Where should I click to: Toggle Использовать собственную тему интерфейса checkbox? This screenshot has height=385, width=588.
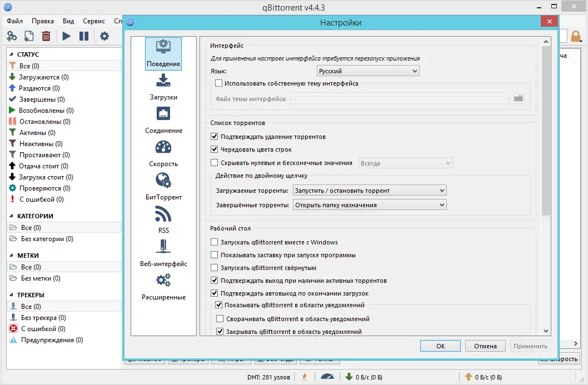[218, 83]
